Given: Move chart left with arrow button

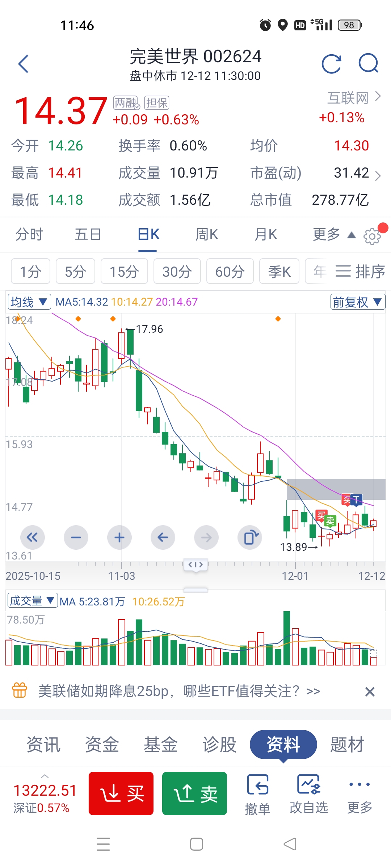Looking at the screenshot, I should 163,537.
